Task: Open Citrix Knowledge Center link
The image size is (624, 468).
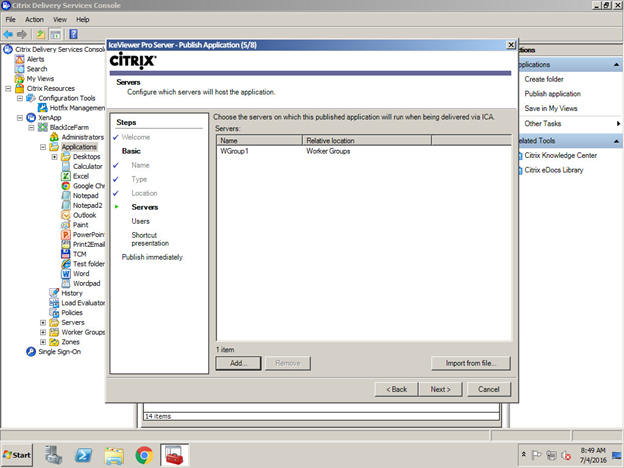Action: pos(560,156)
